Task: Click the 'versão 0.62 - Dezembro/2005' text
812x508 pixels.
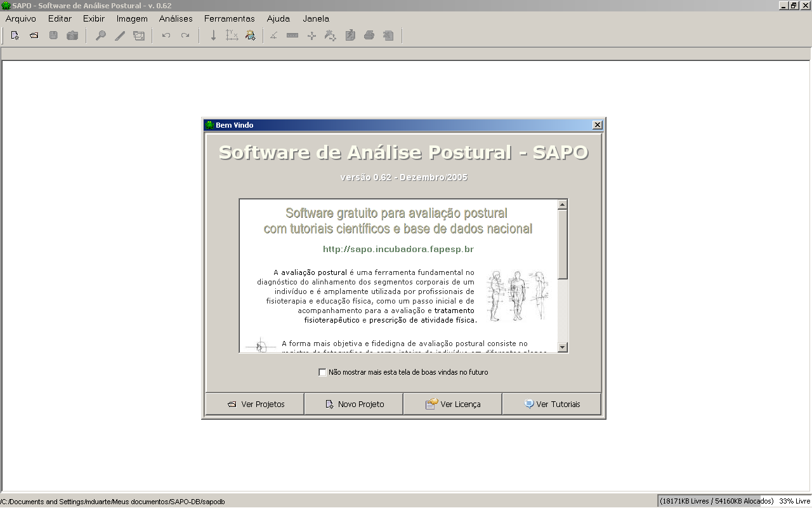Action: pyautogui.click(x=404, y=178)
